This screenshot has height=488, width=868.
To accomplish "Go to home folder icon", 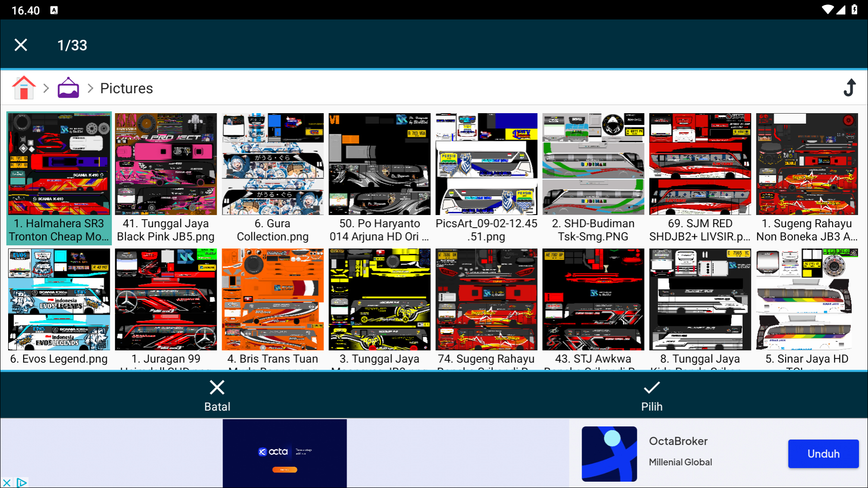I will 24,88.
